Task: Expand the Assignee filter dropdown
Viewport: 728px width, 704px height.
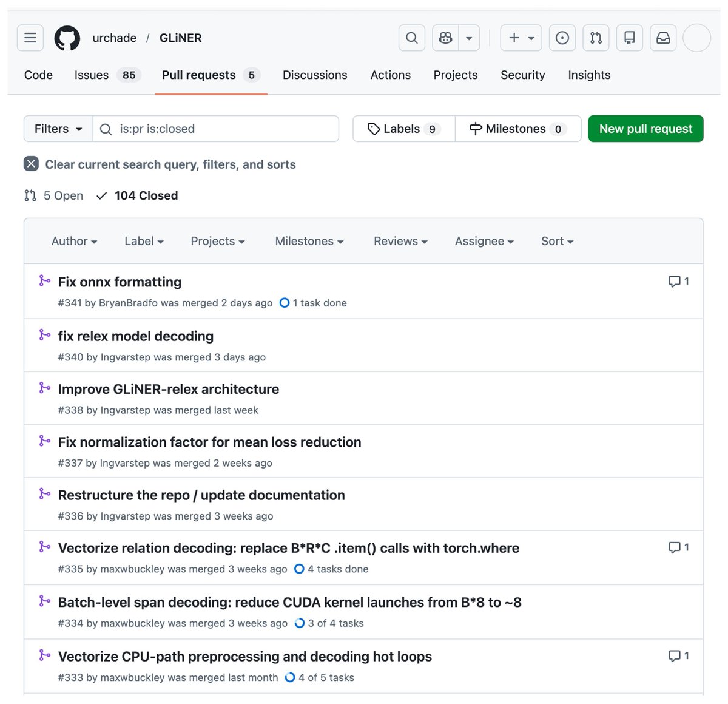Action: pyautogui.click(x=484, y=241)
